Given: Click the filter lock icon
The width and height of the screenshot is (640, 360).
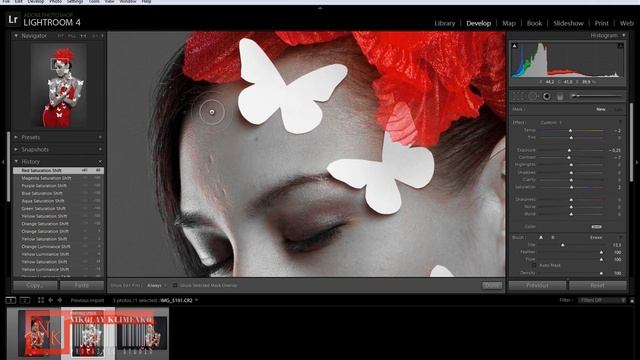Looking at the screenshot, I should (x=632, y=300).
